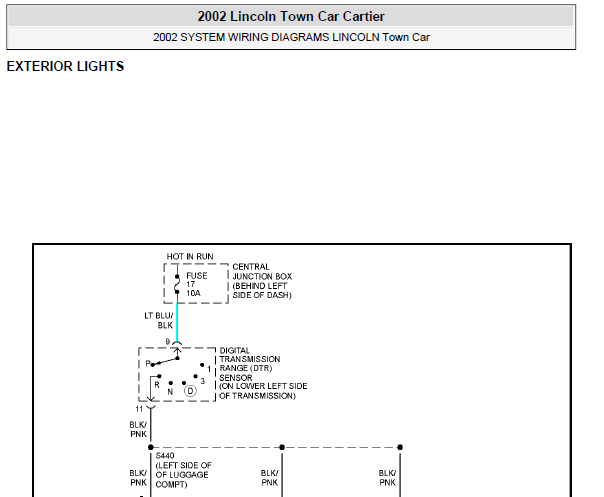Click the light blue wire segment
The height and width of the screenshot is (497, 604).
(177, 323)
